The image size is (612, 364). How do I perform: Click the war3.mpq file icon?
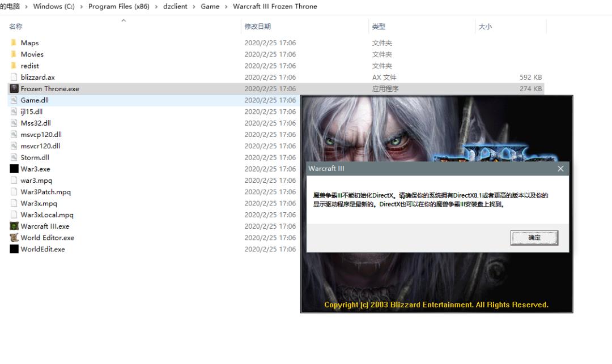coord(14,180)
